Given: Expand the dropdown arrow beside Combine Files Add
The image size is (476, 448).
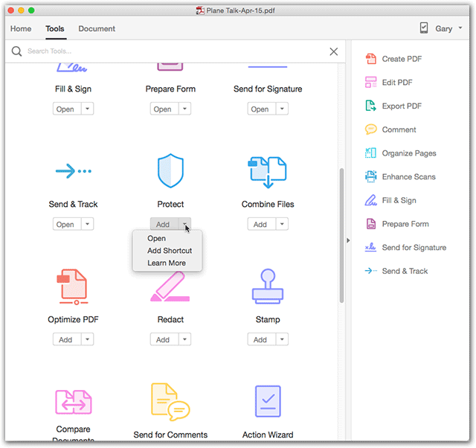Looking at the screenshot, I should [x=282, y=224].
